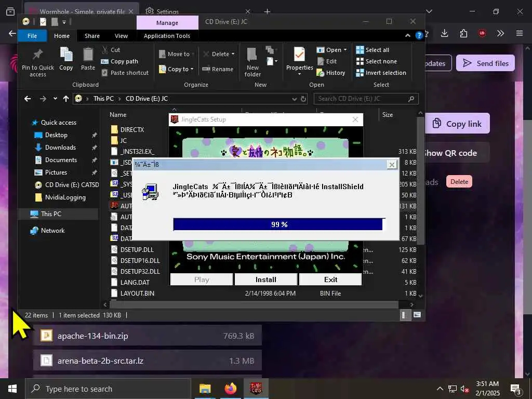
Task: Click Select all in ribbon
Action: click(x=373, y=50)
